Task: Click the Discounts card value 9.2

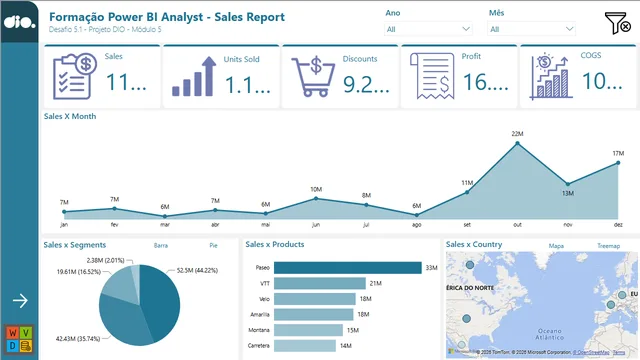Action: tap(366, 84)
